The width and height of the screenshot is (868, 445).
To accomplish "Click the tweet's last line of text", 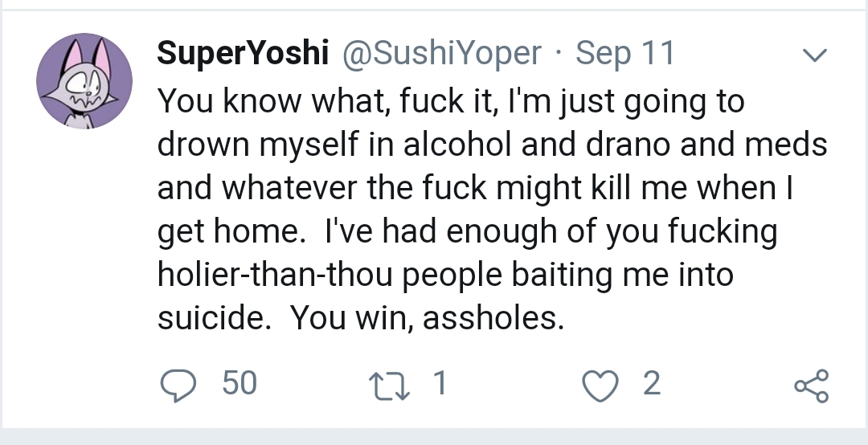I will pyautogui.click(x=360, y=319).
